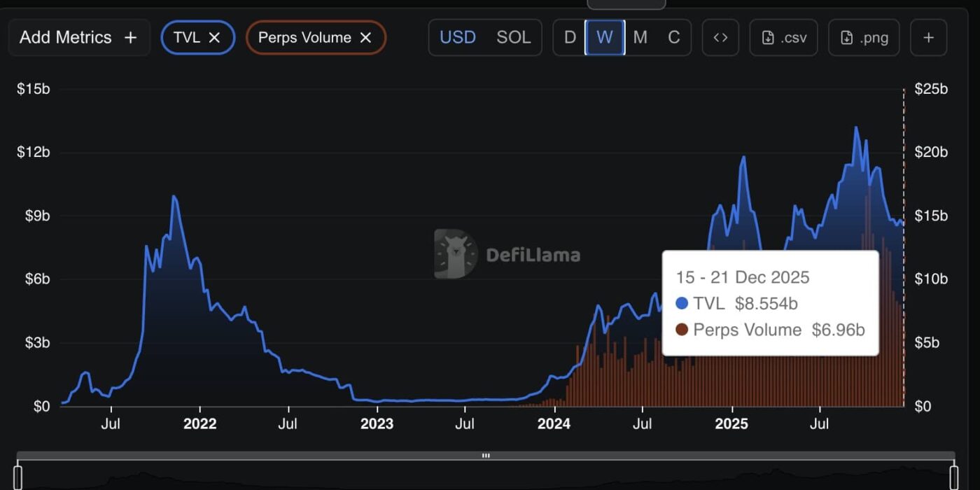Remove Perps Volume metric via X icon

pyautogui.click(x=365, y=38)
